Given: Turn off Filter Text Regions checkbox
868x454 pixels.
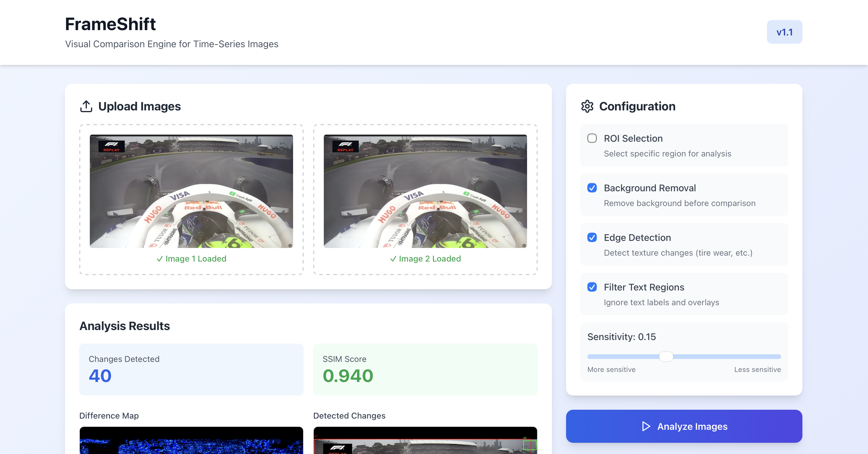Looking at the screenshot, I should (x=592, y=287).
